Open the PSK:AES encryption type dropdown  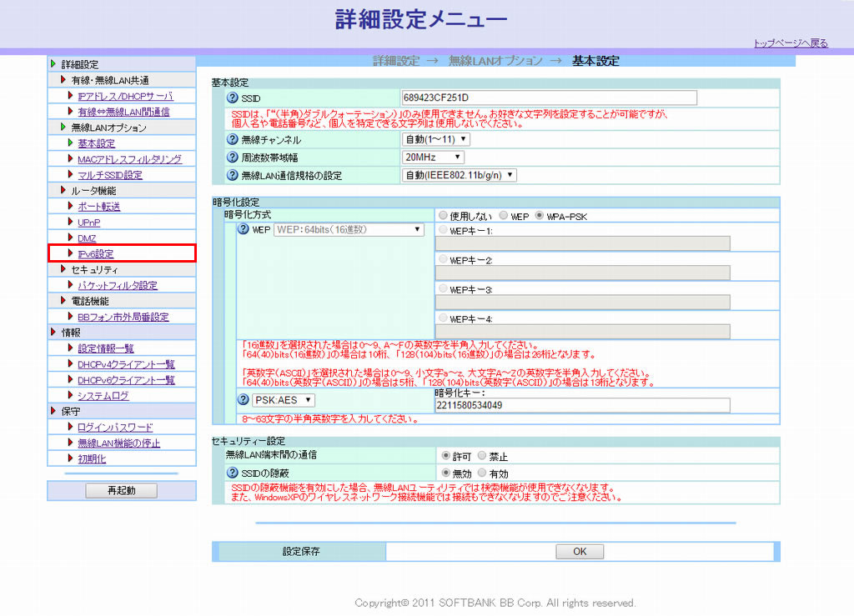click(x=285, y=401)
